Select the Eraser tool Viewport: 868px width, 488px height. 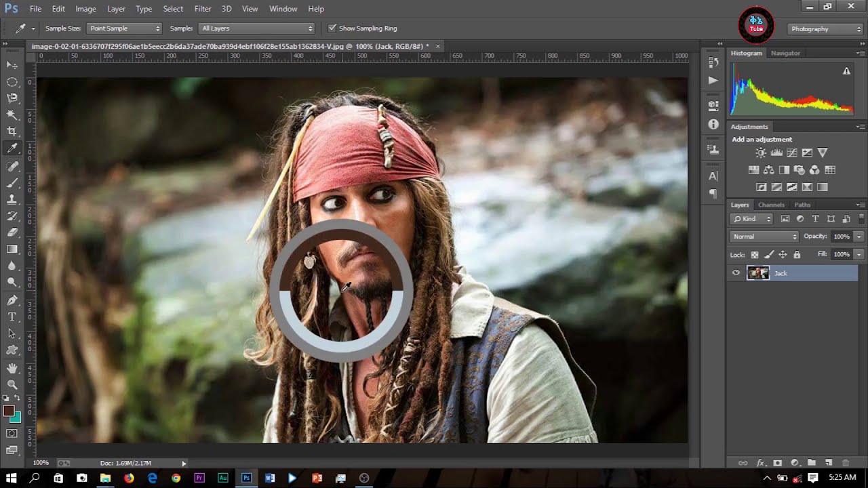(x=12, y=232)
